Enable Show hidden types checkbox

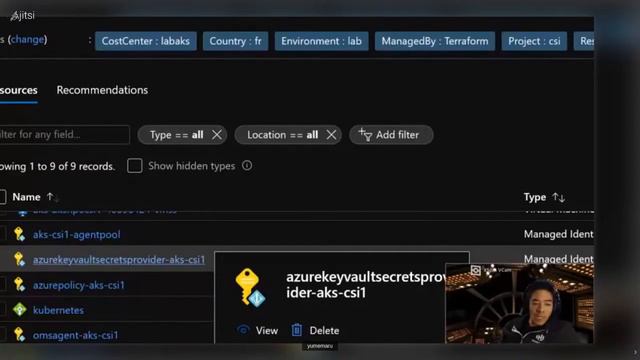pos(135,166)
